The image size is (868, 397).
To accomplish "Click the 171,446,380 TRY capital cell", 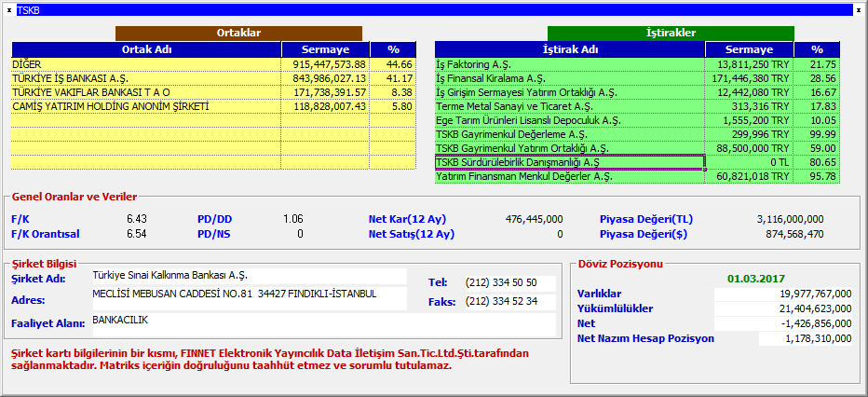I will coord(749,78).
